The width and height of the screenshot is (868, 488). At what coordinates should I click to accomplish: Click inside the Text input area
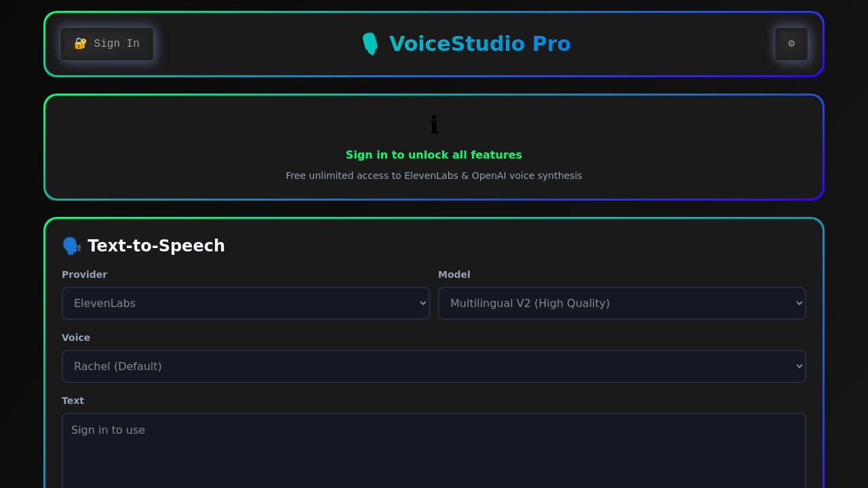click(x=434, y=451)
